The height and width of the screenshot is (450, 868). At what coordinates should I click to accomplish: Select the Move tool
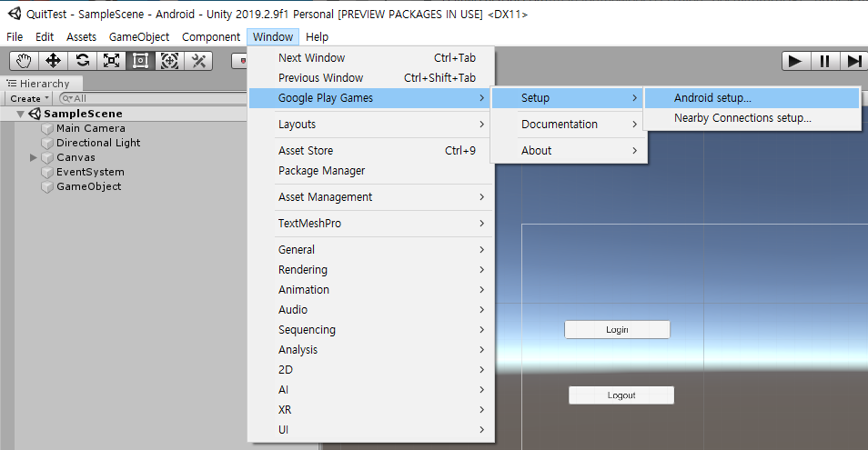point(53,61)
